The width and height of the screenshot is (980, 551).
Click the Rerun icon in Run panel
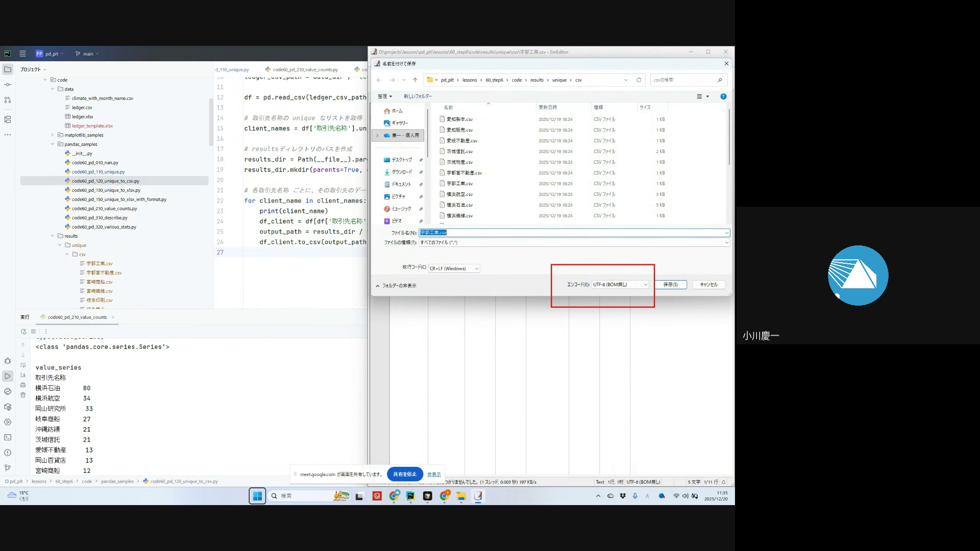coord(23,332)
